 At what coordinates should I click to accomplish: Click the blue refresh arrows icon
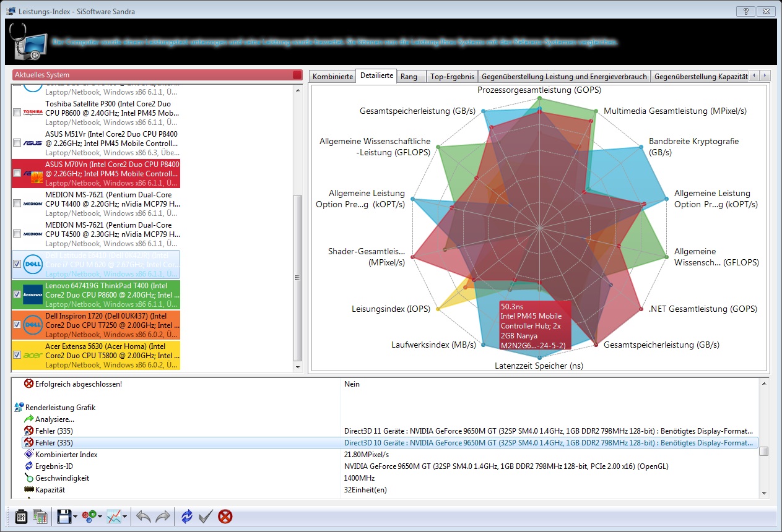coord(186,516)
